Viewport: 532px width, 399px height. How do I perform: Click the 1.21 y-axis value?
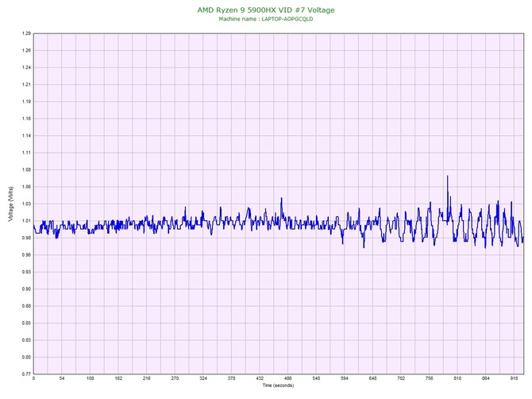[x=26, y=84]
